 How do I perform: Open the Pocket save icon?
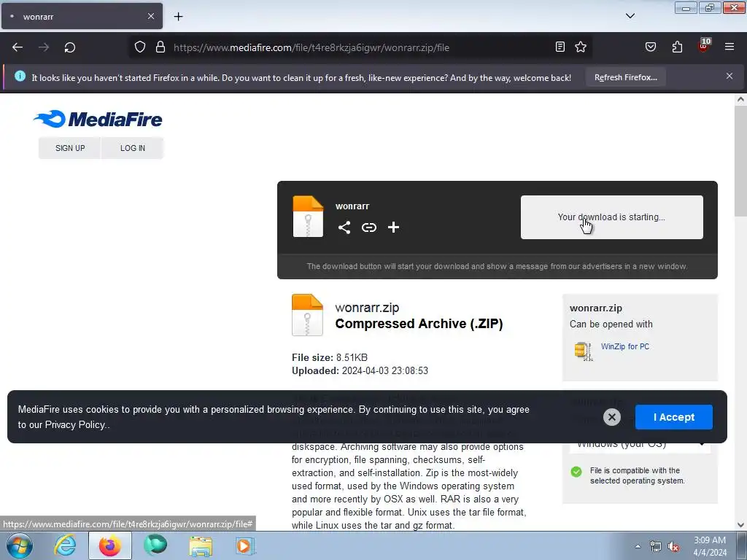[651, 47]
